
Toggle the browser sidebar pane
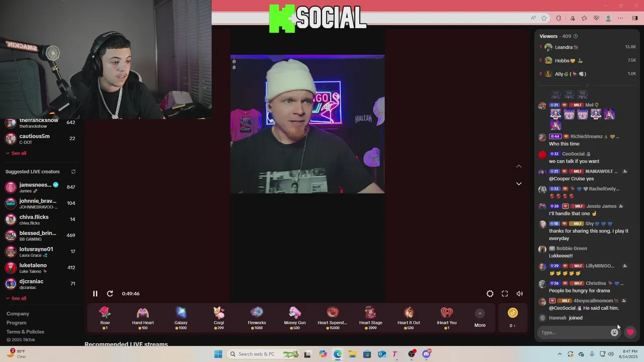635,18
